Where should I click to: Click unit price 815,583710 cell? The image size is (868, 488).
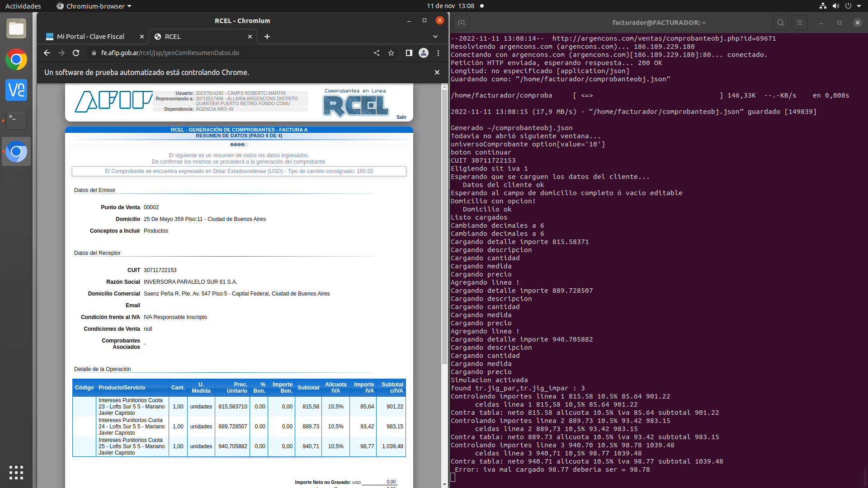[x=233, y=407]
